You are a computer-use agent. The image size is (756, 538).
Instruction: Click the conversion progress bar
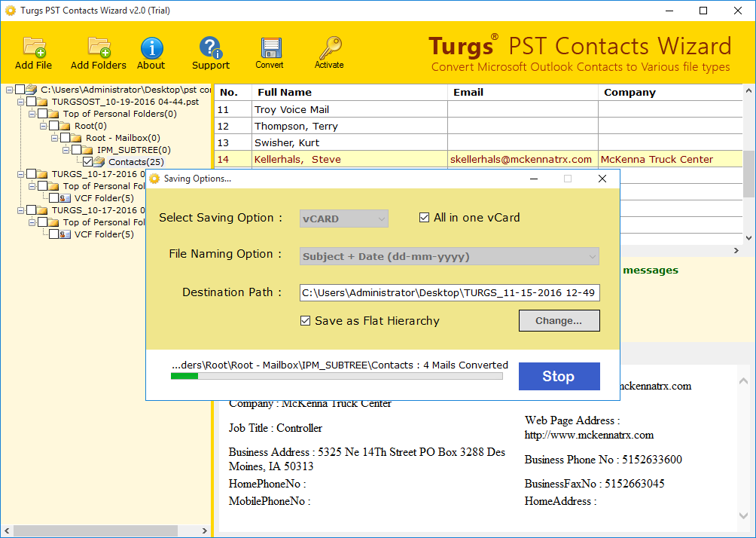pyautogui.click(x=337, y=376)
